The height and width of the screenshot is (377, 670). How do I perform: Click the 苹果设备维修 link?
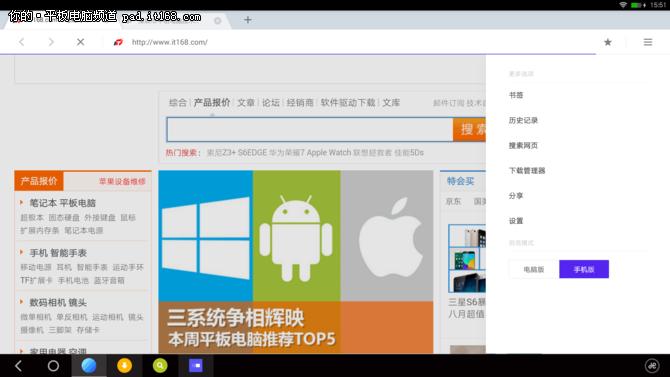click(x=122, y=181)
